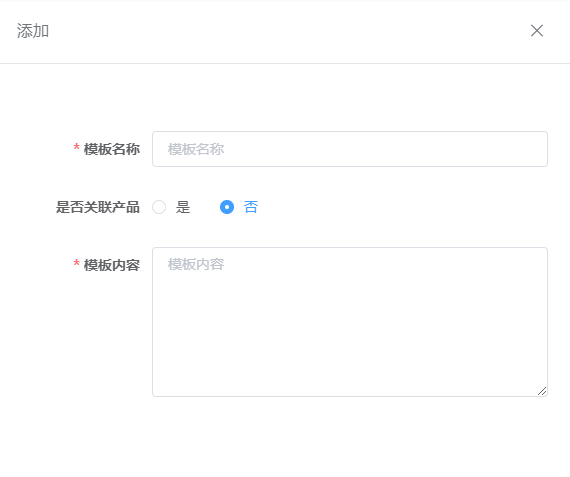Click the blue 否 option label text

(x=251, y=207)
